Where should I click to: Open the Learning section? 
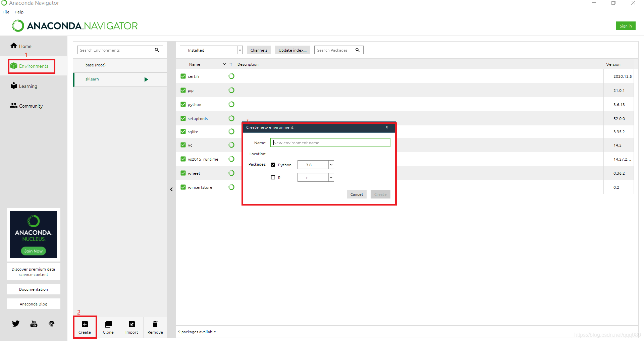point(24,86)
